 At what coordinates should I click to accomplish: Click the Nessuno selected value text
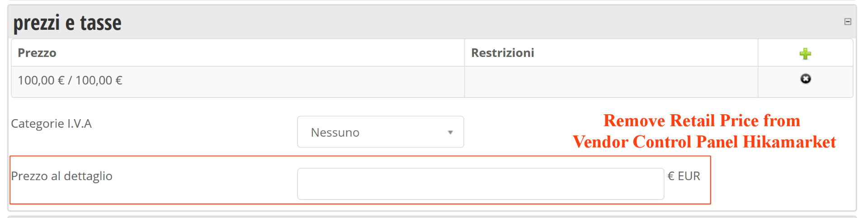(x=335, y=133)
